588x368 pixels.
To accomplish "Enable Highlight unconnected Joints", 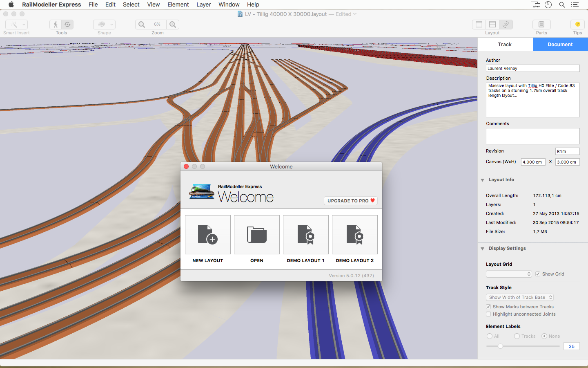I will pos(488,314).
